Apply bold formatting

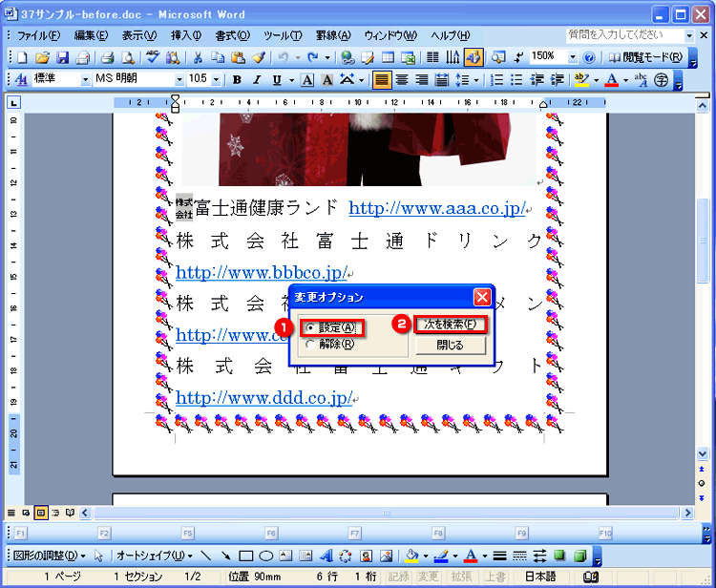(x=237, y=80)
